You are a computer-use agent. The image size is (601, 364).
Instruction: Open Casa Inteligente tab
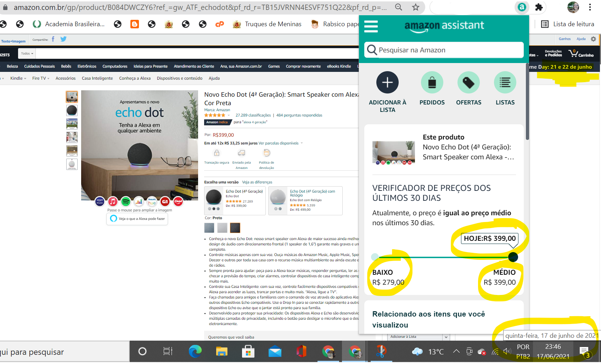click(x=97, y=78)
